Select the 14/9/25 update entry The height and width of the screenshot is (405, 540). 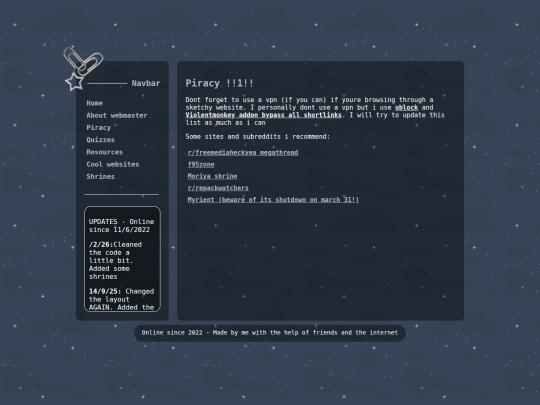coord(121,299)
